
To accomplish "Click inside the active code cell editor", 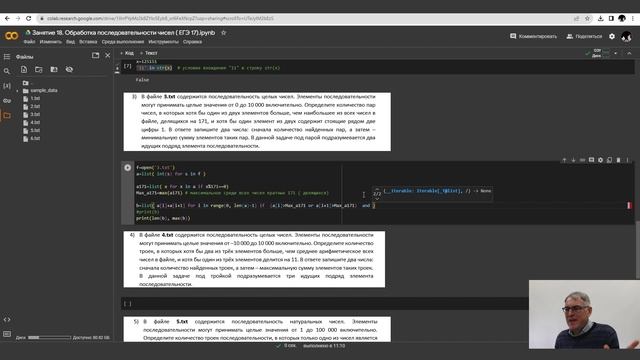I will coord(384,193).
